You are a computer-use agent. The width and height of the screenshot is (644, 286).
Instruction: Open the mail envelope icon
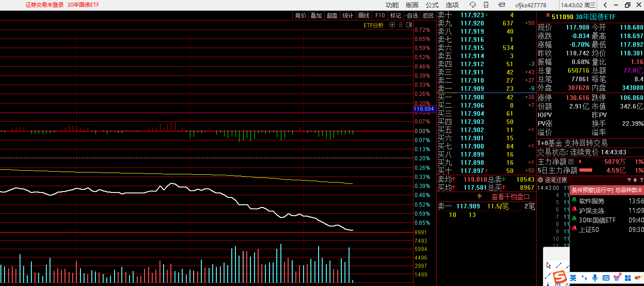pyautogui.click(x=502, y=5)
